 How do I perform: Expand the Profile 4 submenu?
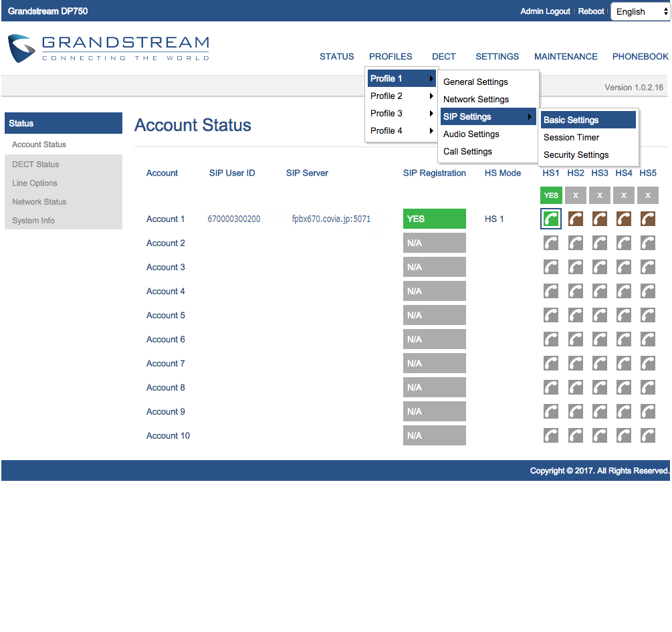401,131
